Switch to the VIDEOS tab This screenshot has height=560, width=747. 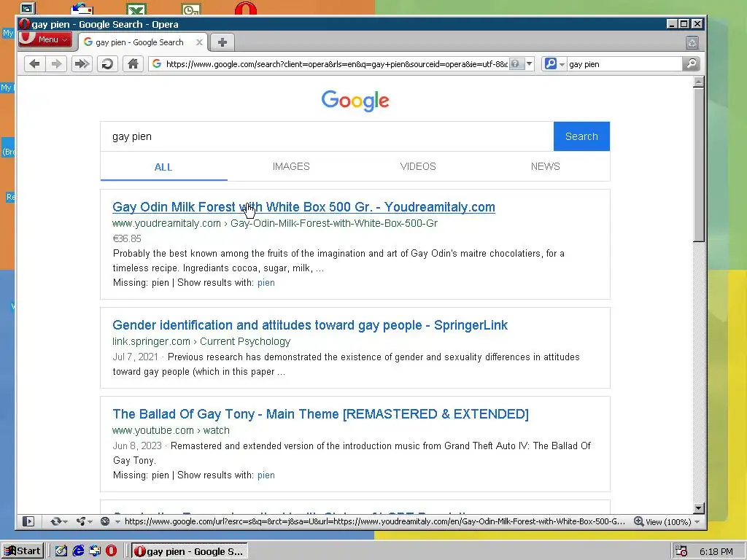point(418,167)
